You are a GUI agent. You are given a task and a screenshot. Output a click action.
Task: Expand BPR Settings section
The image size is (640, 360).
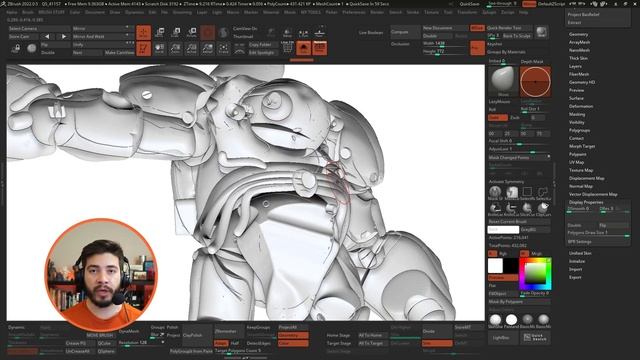coord(580,242)
